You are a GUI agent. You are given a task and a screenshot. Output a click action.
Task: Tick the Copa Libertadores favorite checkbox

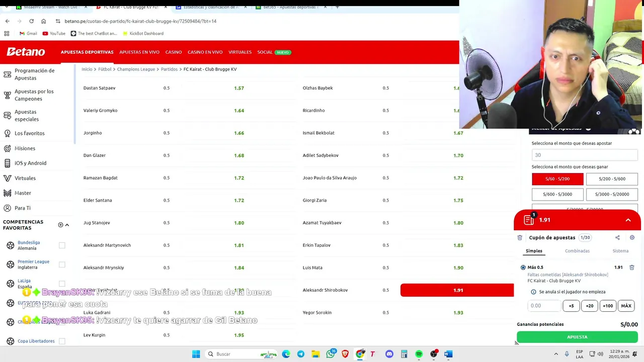coord(62,341)
